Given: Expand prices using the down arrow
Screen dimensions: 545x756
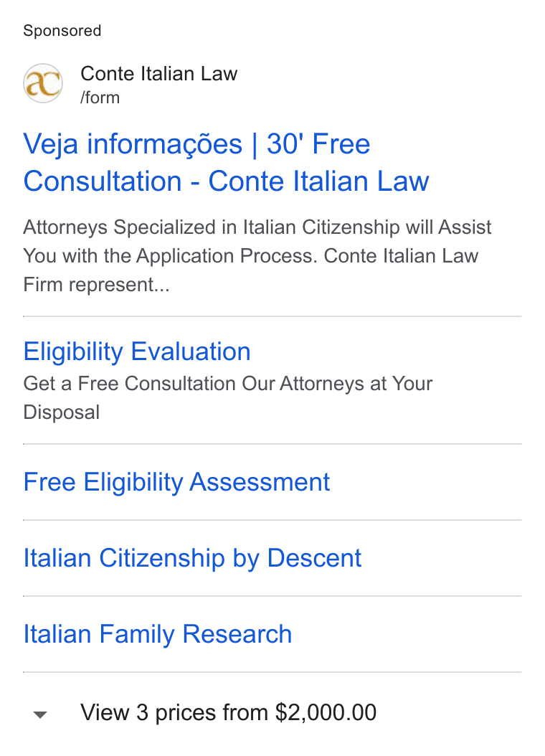Looking at the screenshot, I should 40,714.
